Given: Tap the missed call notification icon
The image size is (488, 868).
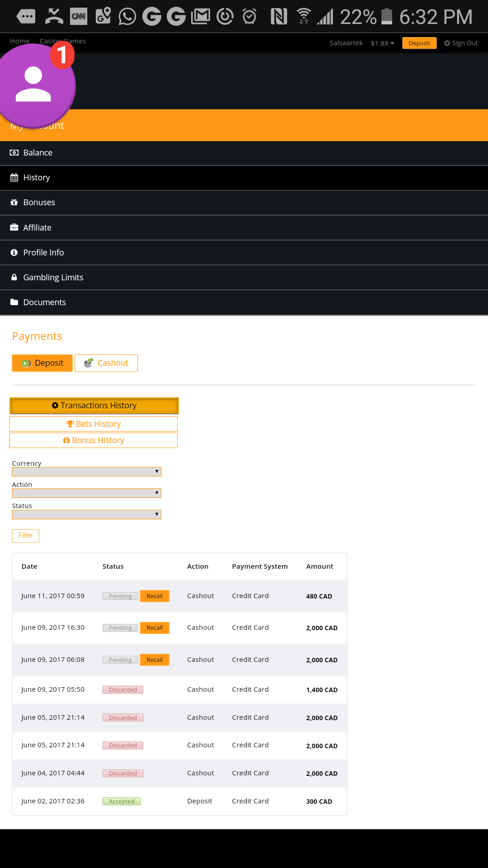Looking at the screenshot, I should point(54,16).
